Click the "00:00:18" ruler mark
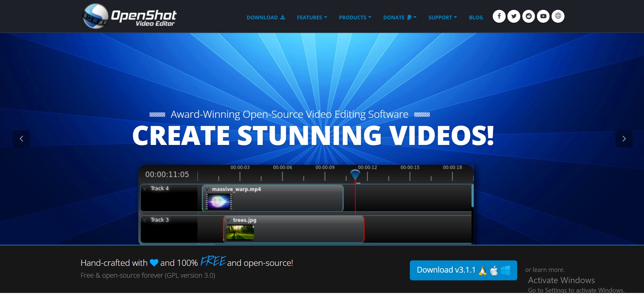The width and height of the screenshot is (644, 294). tap(452, 167)
